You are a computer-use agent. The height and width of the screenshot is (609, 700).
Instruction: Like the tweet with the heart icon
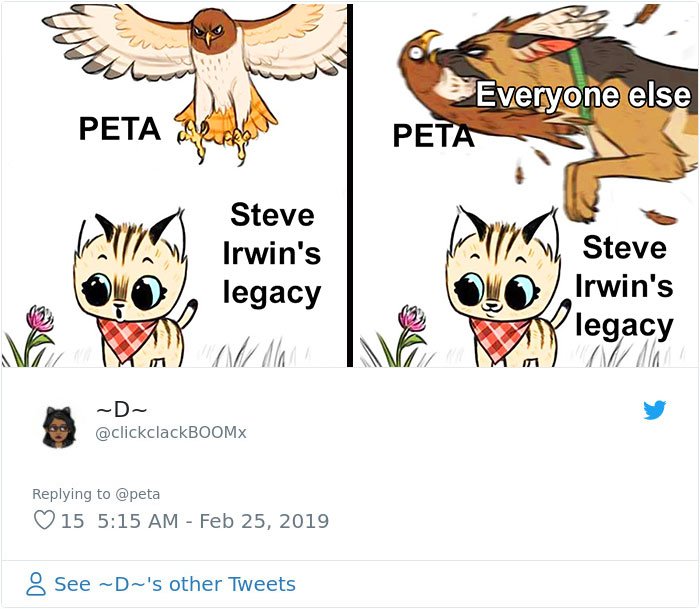point(44,520)
